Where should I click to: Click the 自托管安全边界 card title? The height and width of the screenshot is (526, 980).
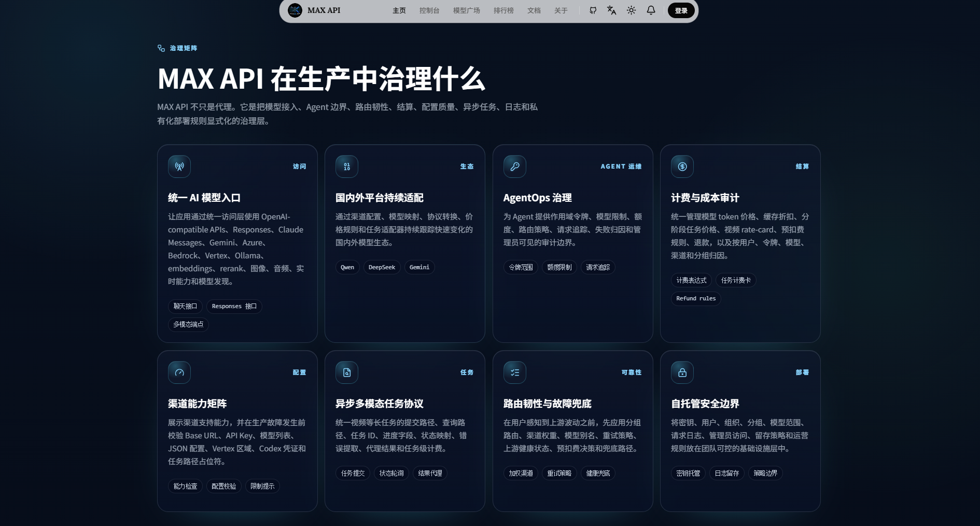pyautogui.click(x=705, y=404)
